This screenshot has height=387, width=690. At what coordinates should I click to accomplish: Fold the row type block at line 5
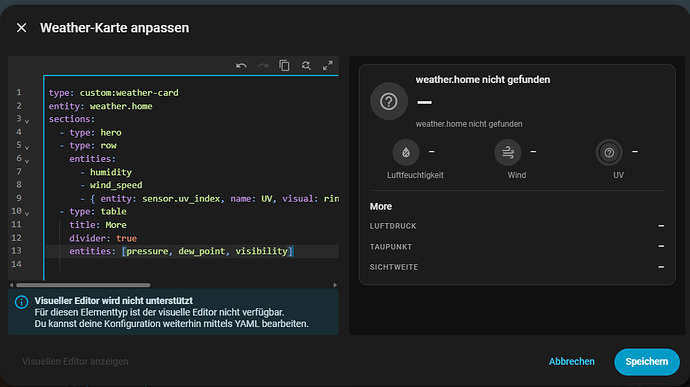(x=27, y=147)
